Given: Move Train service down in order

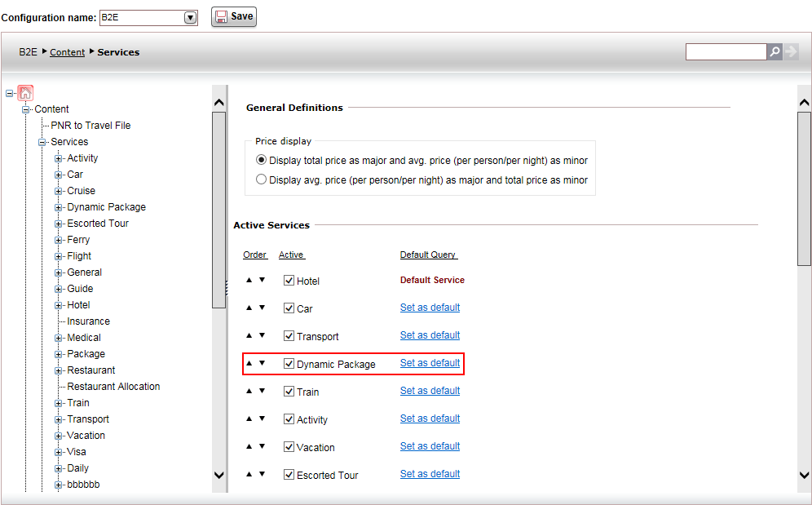Looking at the screenshot, I should click(x=262, y=391).
